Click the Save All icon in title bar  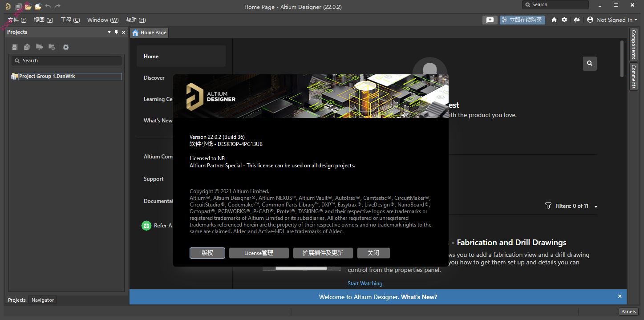(19, 6)
